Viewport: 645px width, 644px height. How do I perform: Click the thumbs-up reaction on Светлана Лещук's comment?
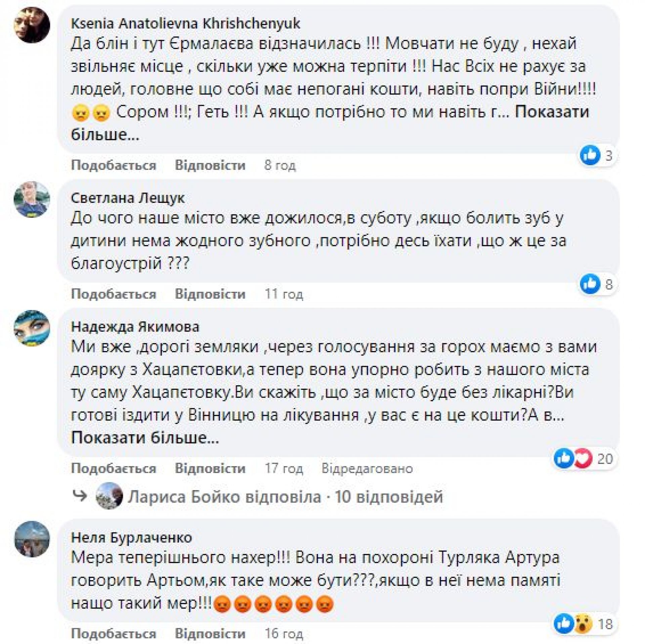point(590,284)
